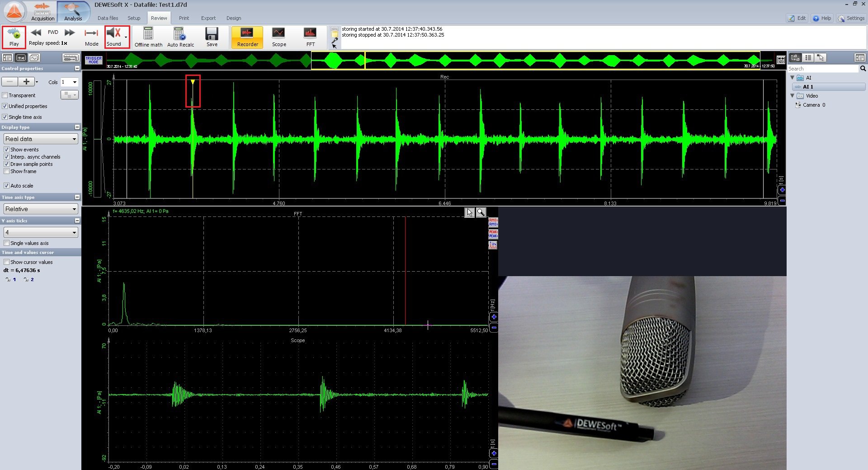Open the Data files tab
This screenshot has height=470, width=868.
click(x=108, y=18)
